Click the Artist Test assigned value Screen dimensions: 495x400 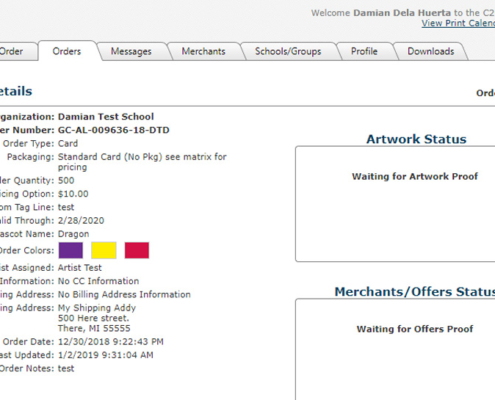(80, 268)
